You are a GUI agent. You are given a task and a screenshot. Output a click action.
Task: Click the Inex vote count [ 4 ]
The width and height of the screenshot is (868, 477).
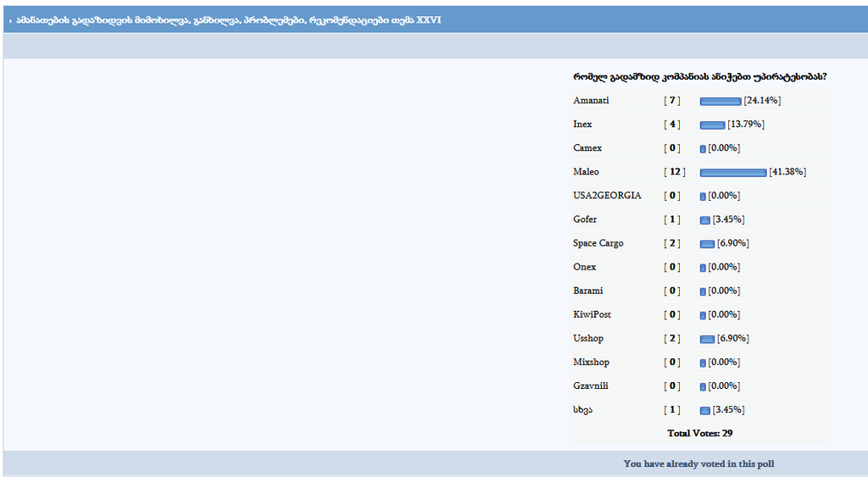(672, 124)
